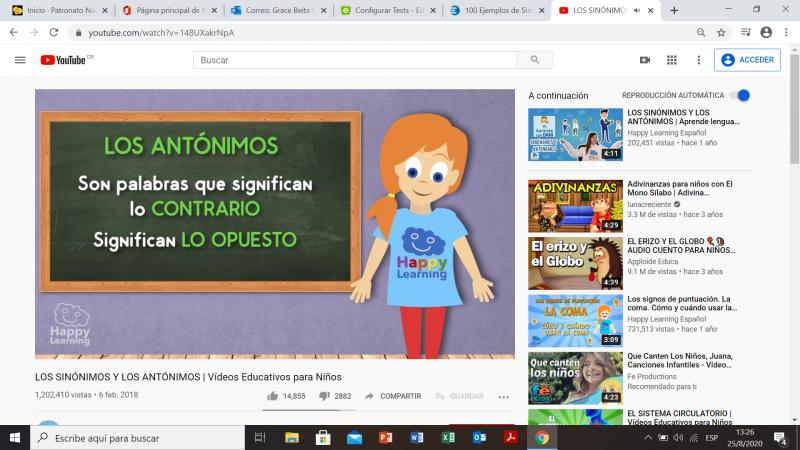Open Los signos de puntuación title link
800x450 pixels.
coord(682,303)
